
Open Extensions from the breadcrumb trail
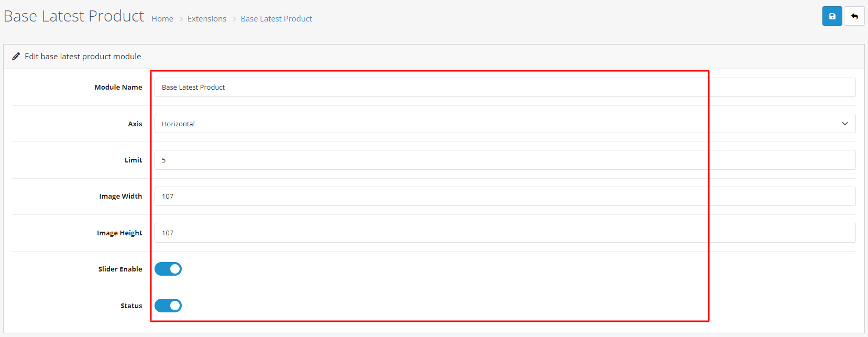[207, 19]
